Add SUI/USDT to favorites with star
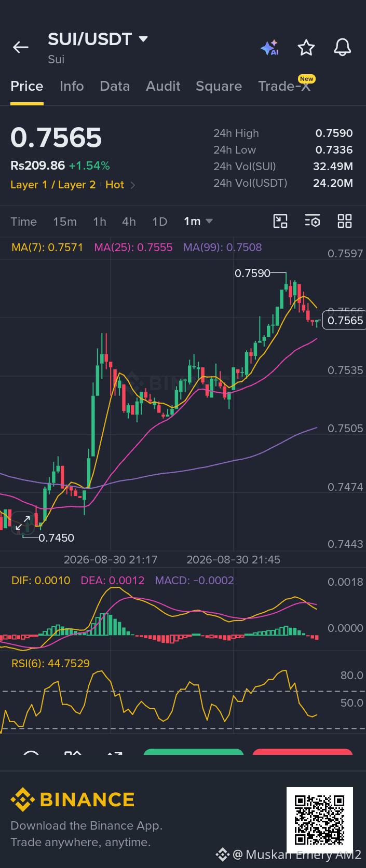Viewport: 366px width, 868px height. [x=306, y=48]
